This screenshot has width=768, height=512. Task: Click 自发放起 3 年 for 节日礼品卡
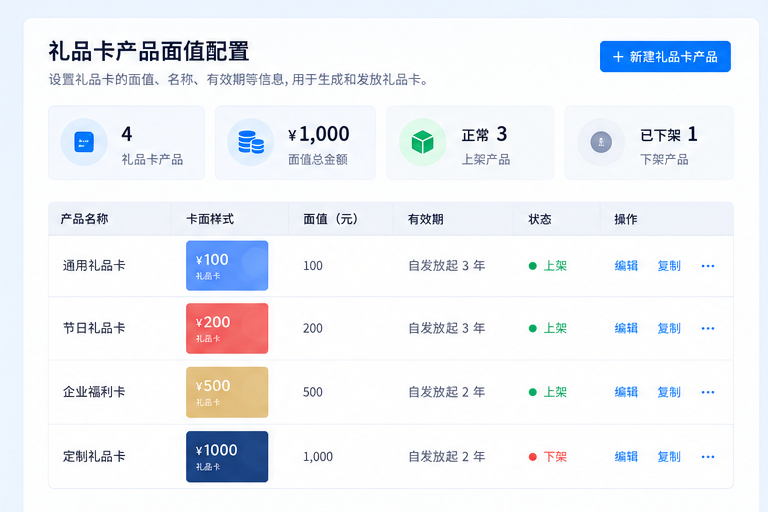coord(447,328)
